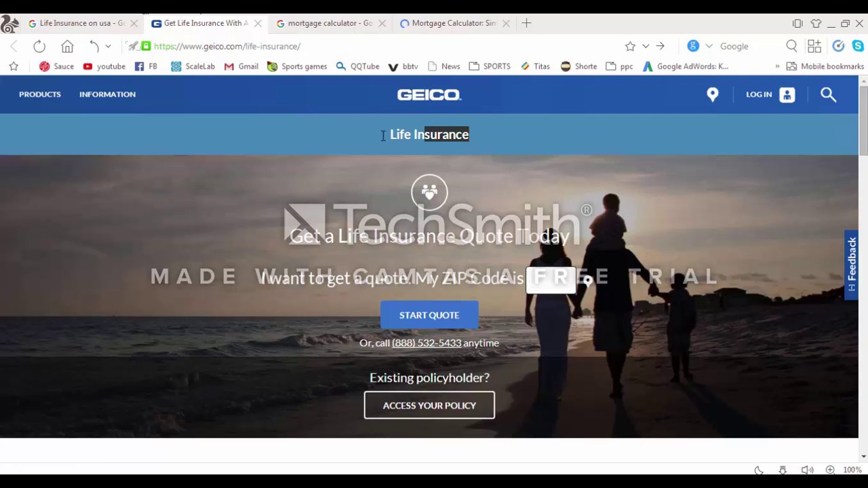Open the Shorte bookmark

(x=578, y=66)
